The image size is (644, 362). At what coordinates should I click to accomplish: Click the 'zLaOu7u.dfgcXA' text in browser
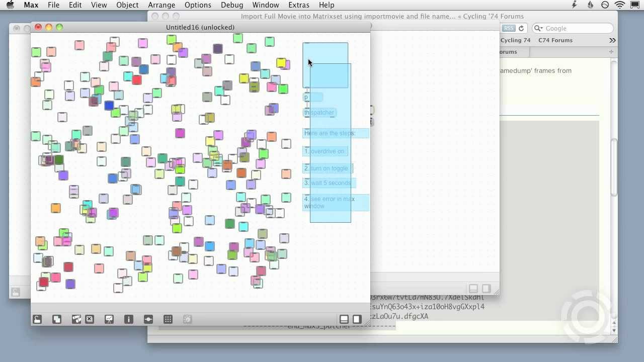tap(399, 316)
